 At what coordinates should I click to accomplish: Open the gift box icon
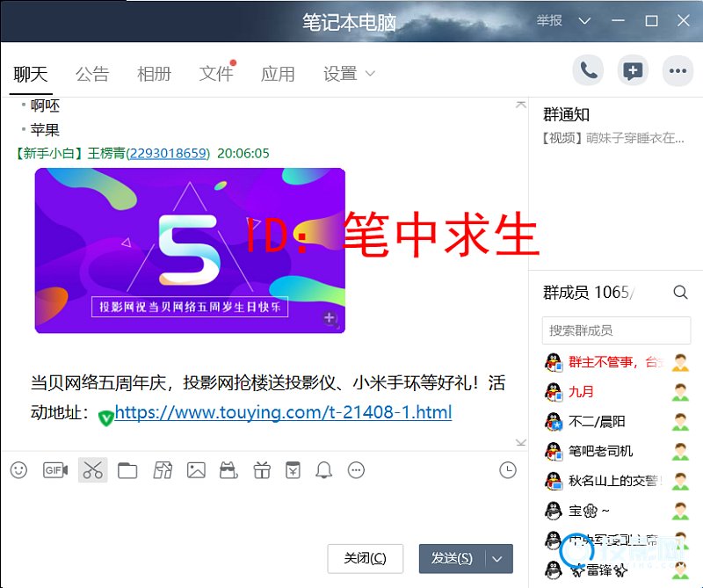[262, 470]
